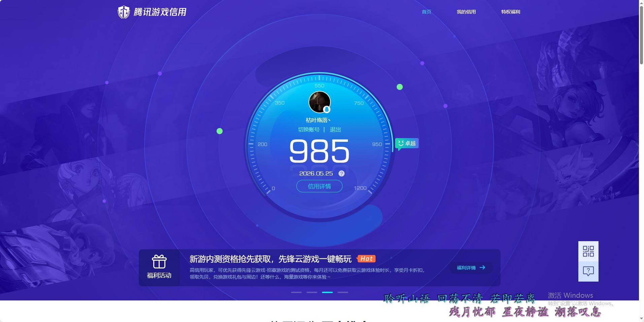Click the Tencent Game Credit shield logo
The height and width of the screenshot is (322, 644).
coord(124,12)
